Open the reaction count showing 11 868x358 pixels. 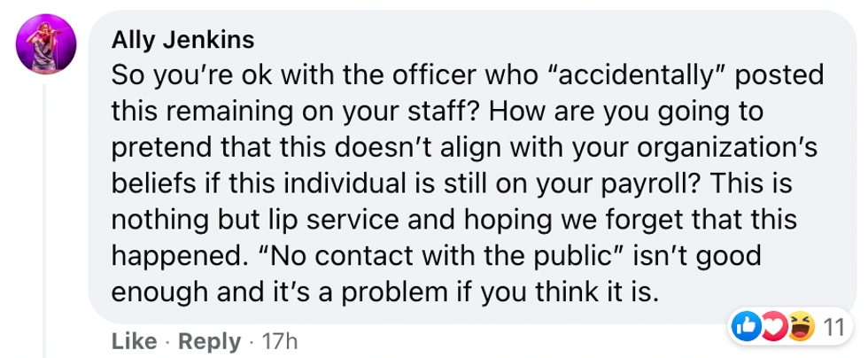click(832, 328)
